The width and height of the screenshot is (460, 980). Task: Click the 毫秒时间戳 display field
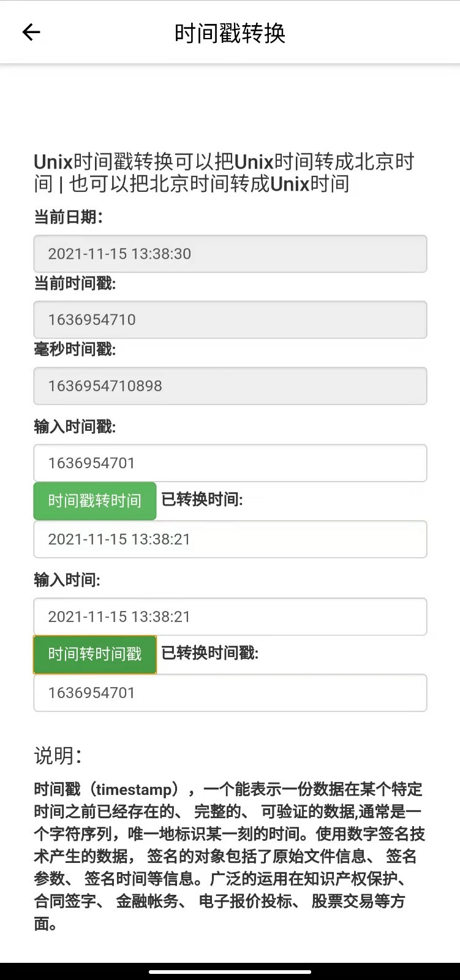230,386
